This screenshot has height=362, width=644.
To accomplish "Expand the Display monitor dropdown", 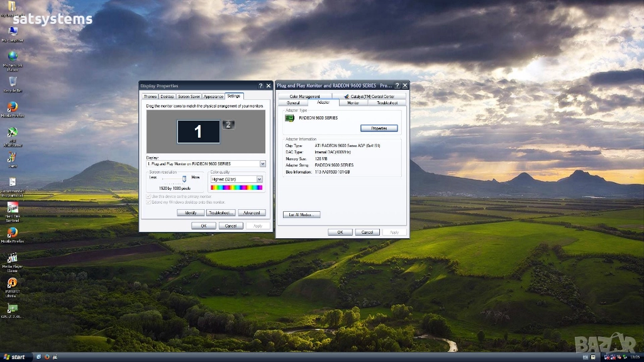I will point(262,164).
